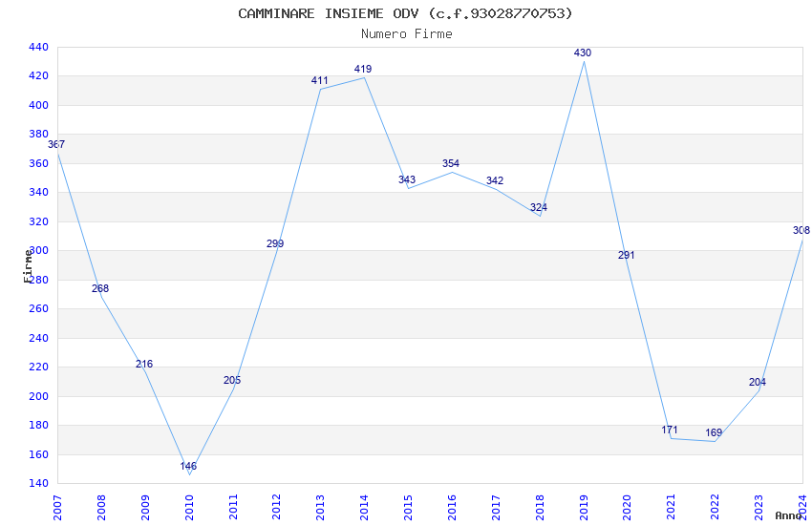
Task: Click x-axis year label 2009
Action: tap(145, 508)
